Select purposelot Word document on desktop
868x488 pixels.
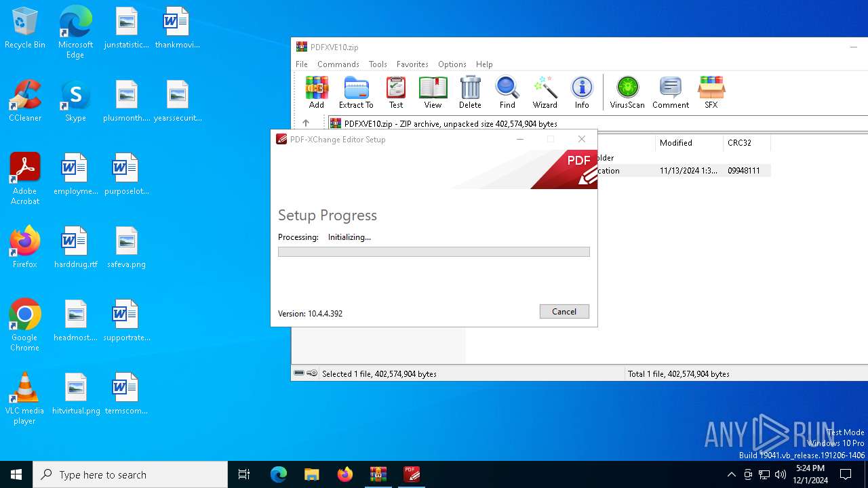pyautogui.click(x=126, y=174)
